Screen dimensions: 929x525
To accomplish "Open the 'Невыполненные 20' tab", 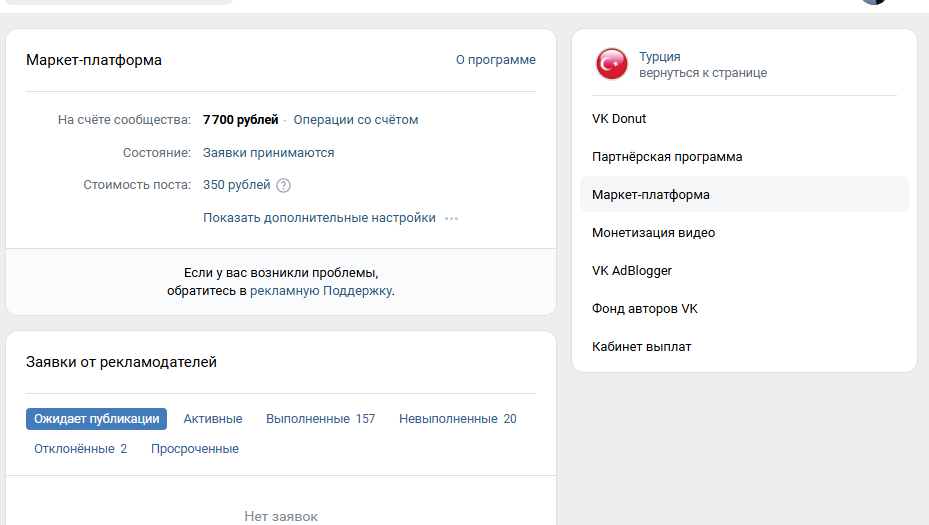I will pyautogui.click(x=457, y=419).
